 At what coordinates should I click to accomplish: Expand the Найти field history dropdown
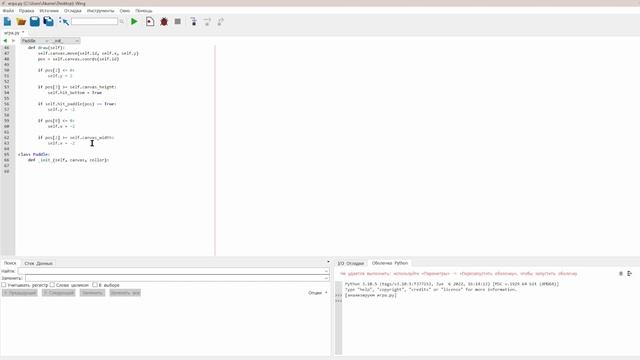tap(327, 271)
